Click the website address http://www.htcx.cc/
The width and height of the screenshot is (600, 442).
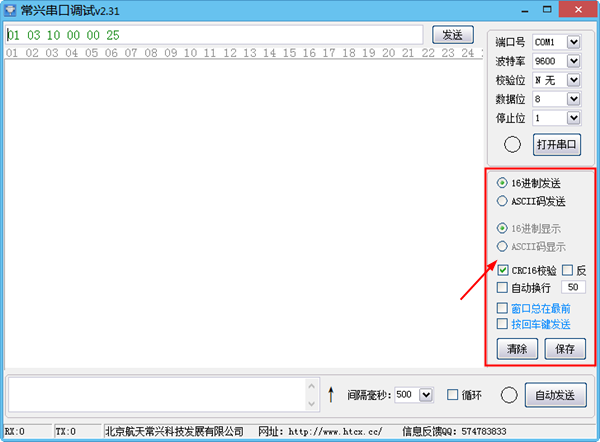click(x=335, y=432)
